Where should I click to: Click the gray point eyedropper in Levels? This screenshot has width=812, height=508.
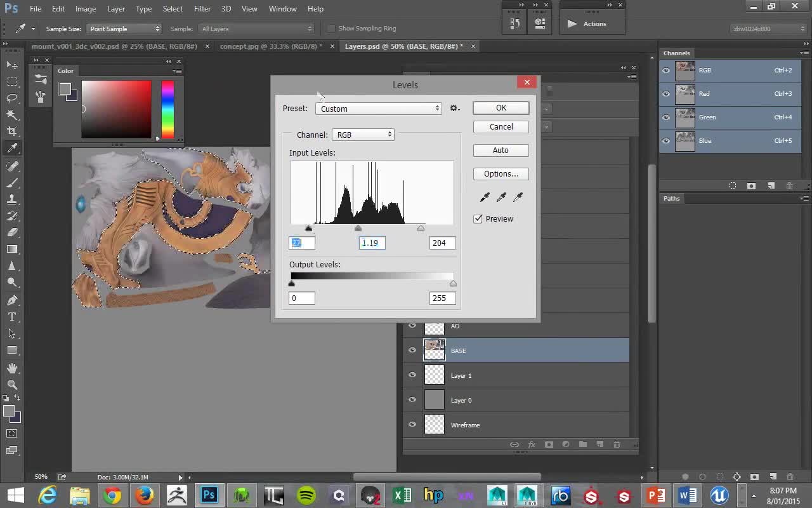501,197
